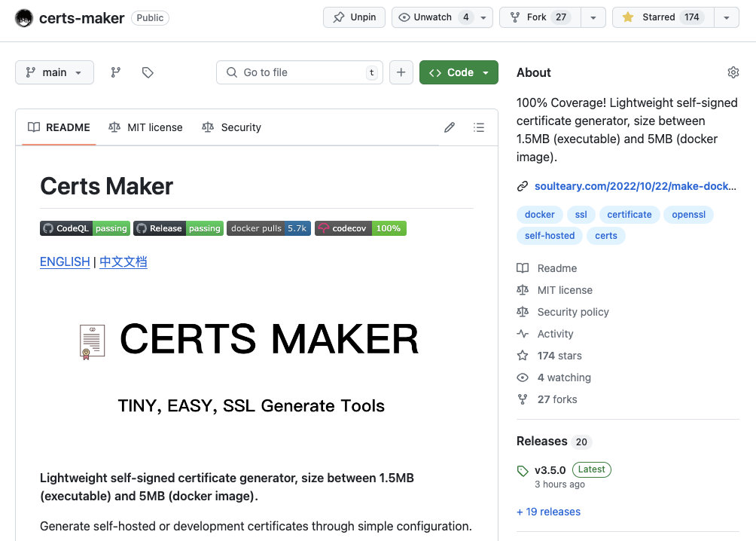Open the ENGLISH documentation link
Viewport: 756px width, 541px height.
pyautogui.click(x=65, y=262)
